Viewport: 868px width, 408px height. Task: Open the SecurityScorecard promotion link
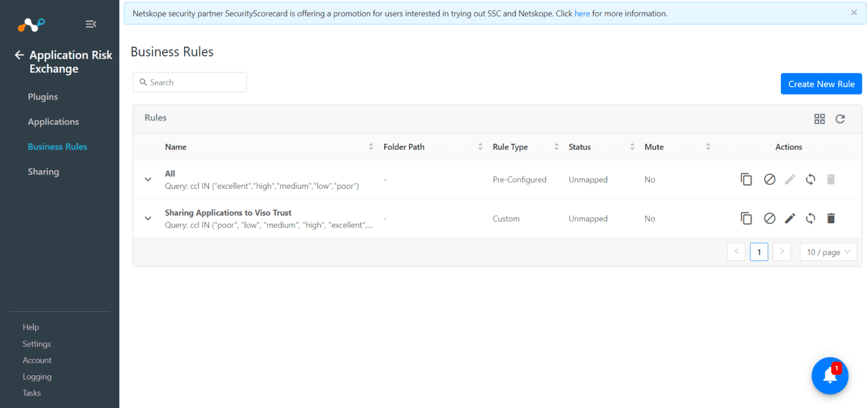[582, 13]
